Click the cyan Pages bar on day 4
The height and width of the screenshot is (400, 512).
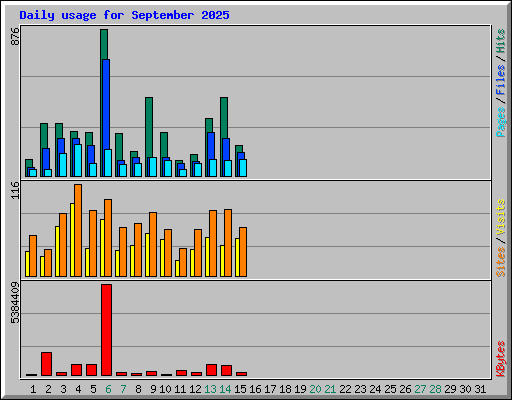point(78,160)
